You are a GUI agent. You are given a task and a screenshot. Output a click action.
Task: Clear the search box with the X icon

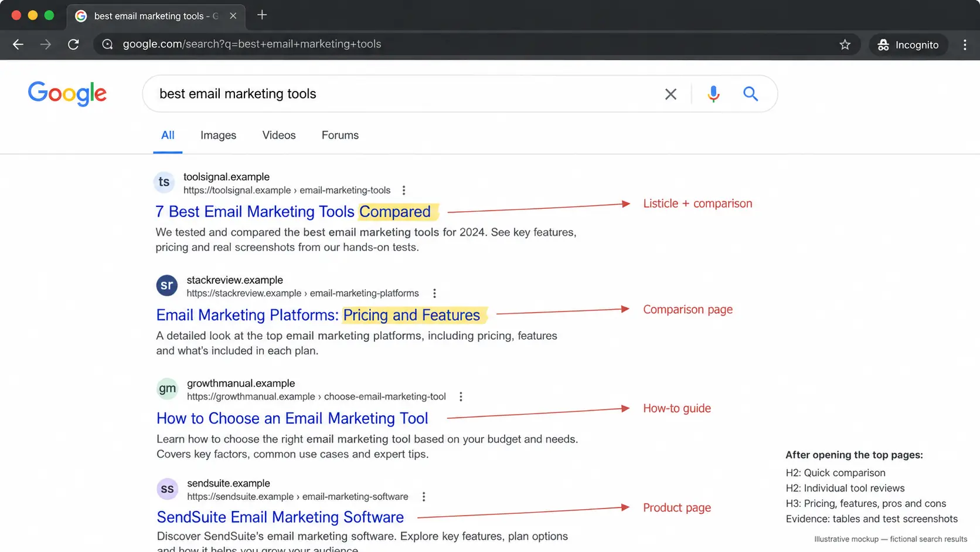(671, 94)
